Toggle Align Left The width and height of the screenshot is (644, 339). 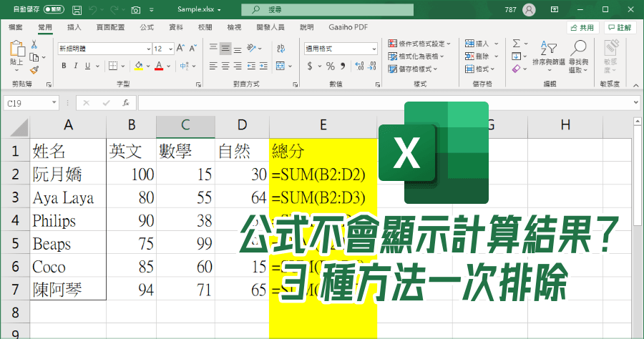[x=213, y=66]
